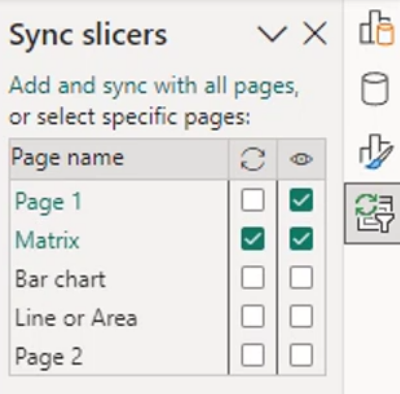The width and height of the screenshot is (400, 394).
Task: Make slicer visible on Bar chart
Action: click(x=301, y=277)
